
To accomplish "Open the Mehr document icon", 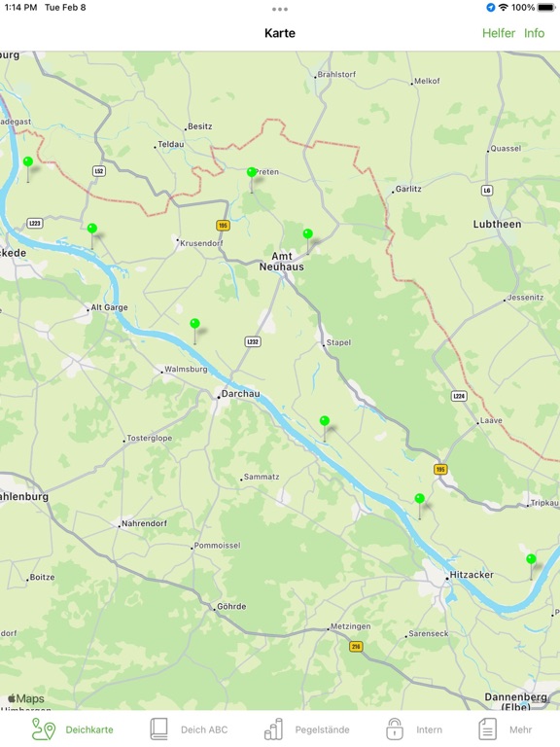I will [x=487, y=729].
